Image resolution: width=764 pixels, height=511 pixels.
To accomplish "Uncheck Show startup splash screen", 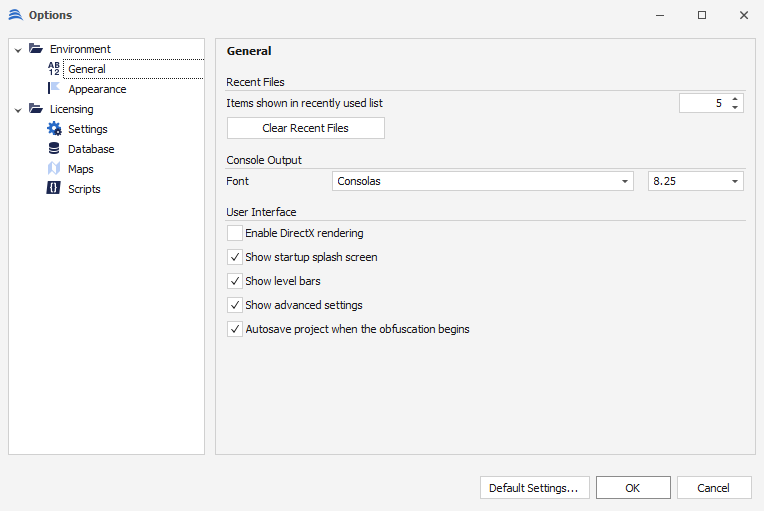I will (235, 257).
